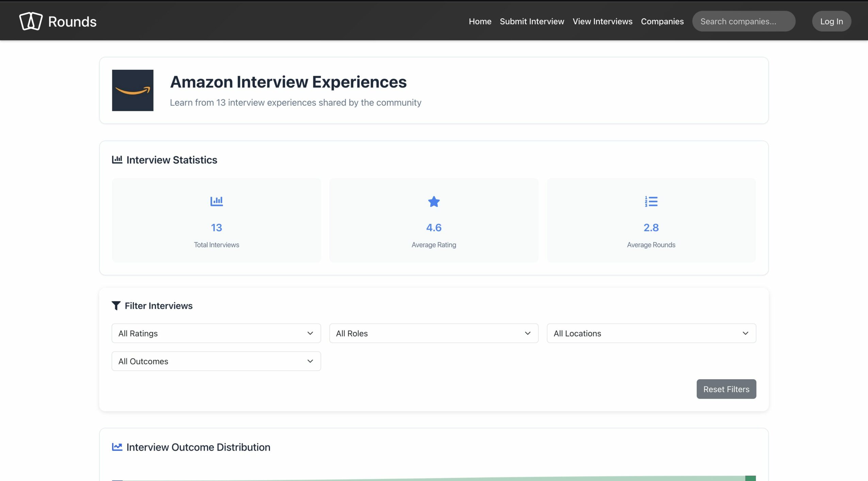Click the Amazon Interview Experiences heading
This screenshot has height=481, width=868.
(x=288, y=82)
